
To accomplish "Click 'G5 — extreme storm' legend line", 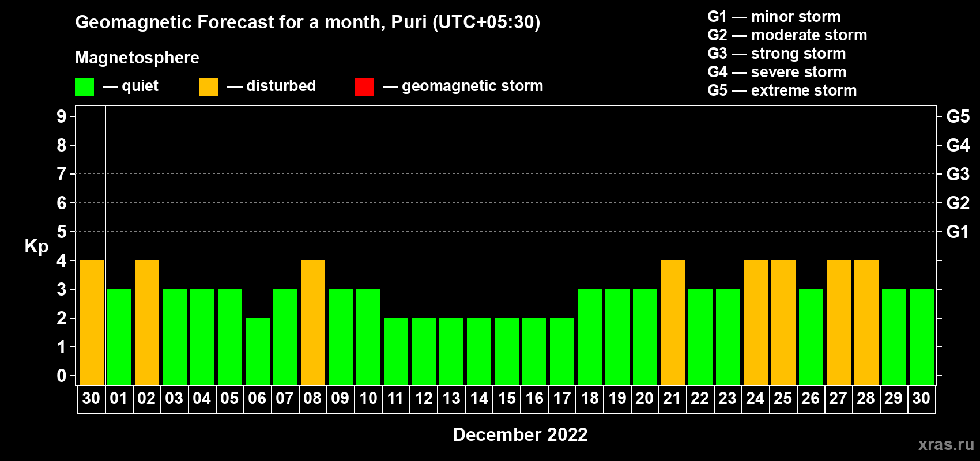I will 782,90.
